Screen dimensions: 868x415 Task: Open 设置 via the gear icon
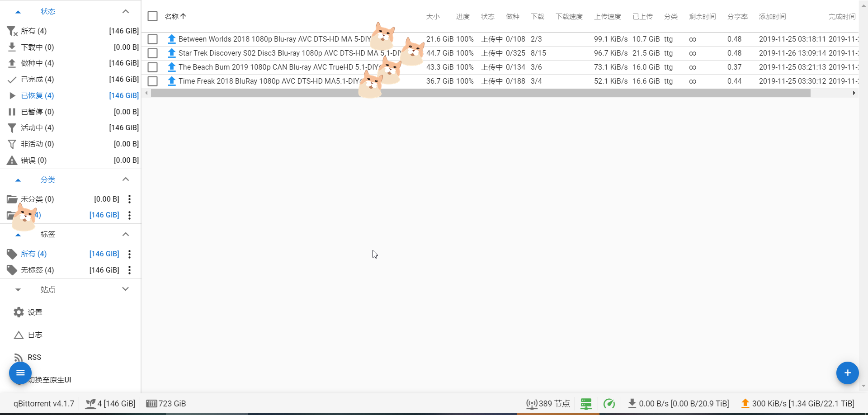tap(19, 312)
